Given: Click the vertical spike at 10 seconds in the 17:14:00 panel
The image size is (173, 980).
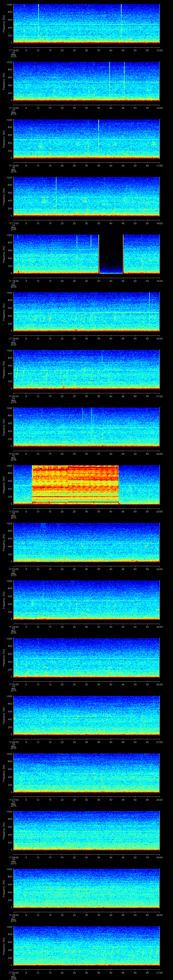Looking at the screenshot, I should 38,21.
